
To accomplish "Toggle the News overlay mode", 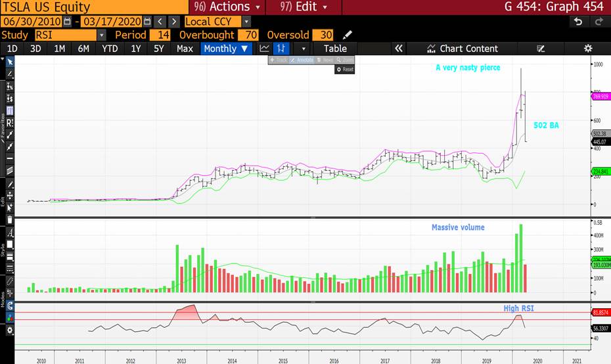I will tap(325, 60).
